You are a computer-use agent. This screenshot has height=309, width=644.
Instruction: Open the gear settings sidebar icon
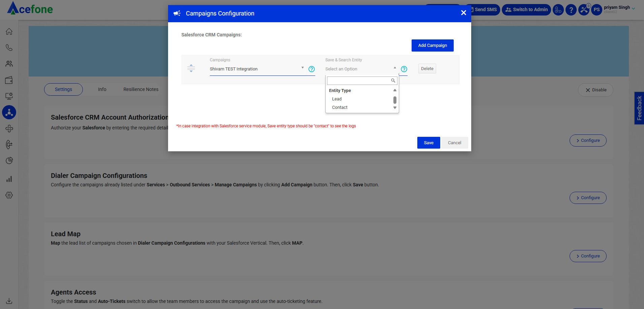[x=9, y=195]
